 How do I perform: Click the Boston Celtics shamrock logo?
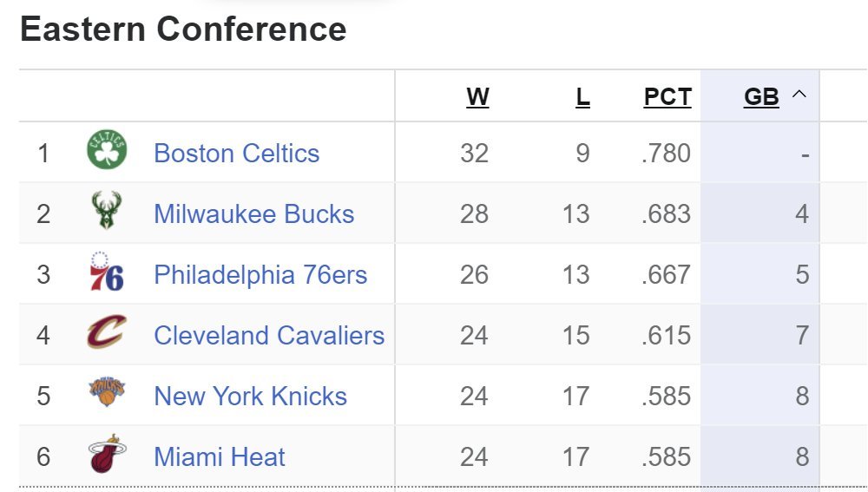click(x=107, y=150)
